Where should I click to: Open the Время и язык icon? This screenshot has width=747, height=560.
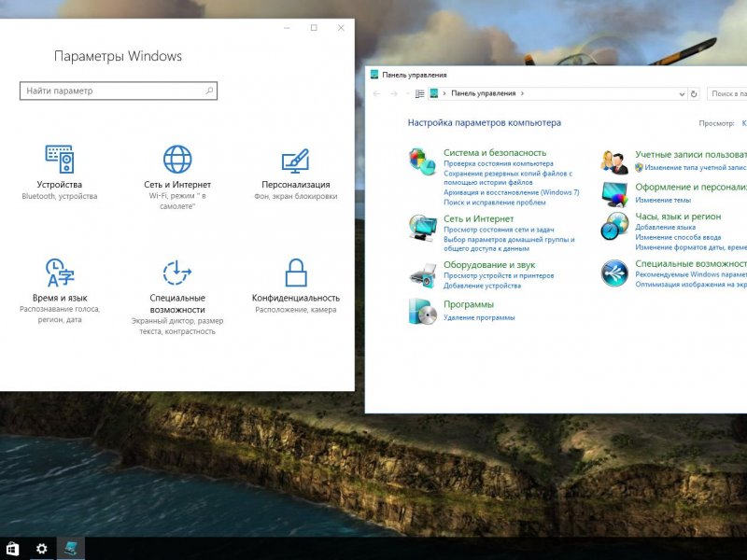click(60, 273)
